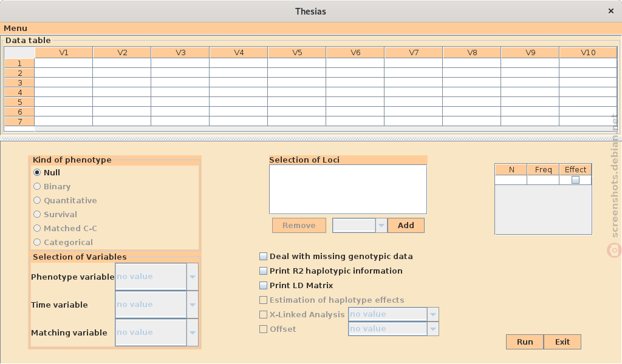622x364 pixels.
Task: Run the analysis
Action: (525, 342)
